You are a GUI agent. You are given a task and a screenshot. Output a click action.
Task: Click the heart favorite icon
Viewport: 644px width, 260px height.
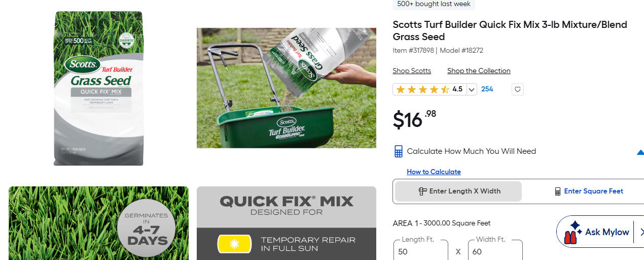(x=517, y=89)
